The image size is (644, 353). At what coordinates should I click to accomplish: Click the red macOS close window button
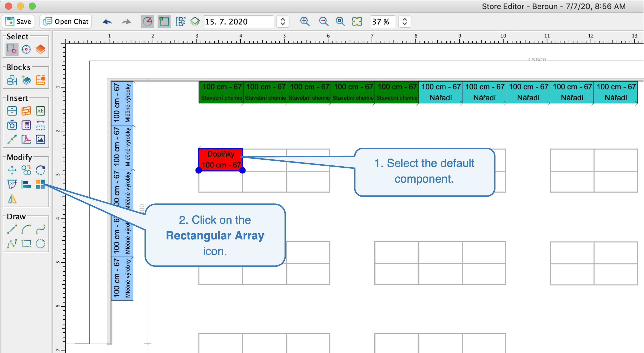[9, 6]
